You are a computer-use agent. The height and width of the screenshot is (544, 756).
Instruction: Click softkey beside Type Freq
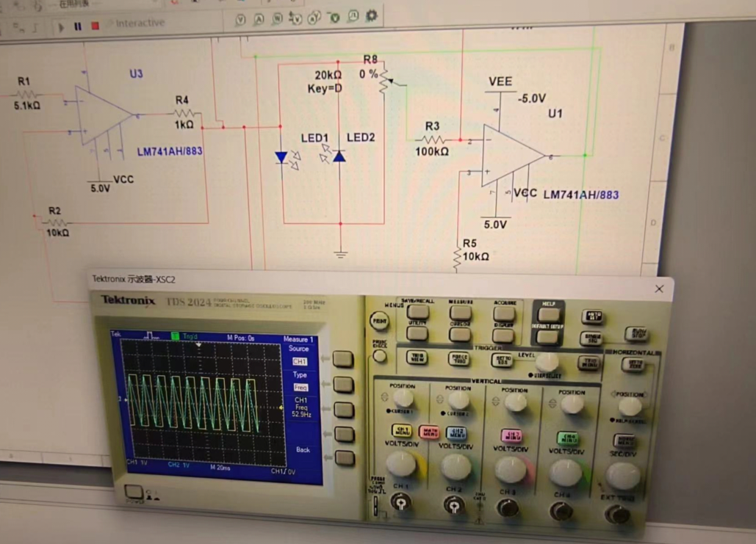click(x=344, y=384)
